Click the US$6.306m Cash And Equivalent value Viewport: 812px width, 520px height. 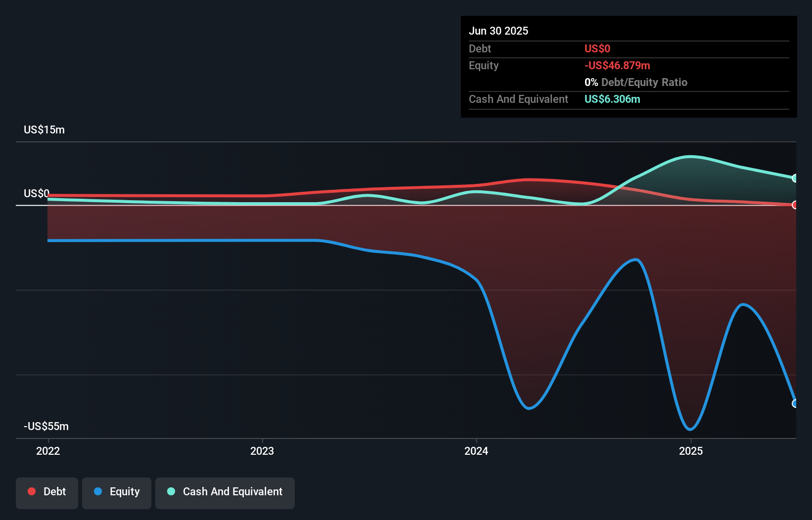pyautogui.click(x=612, y=99)
